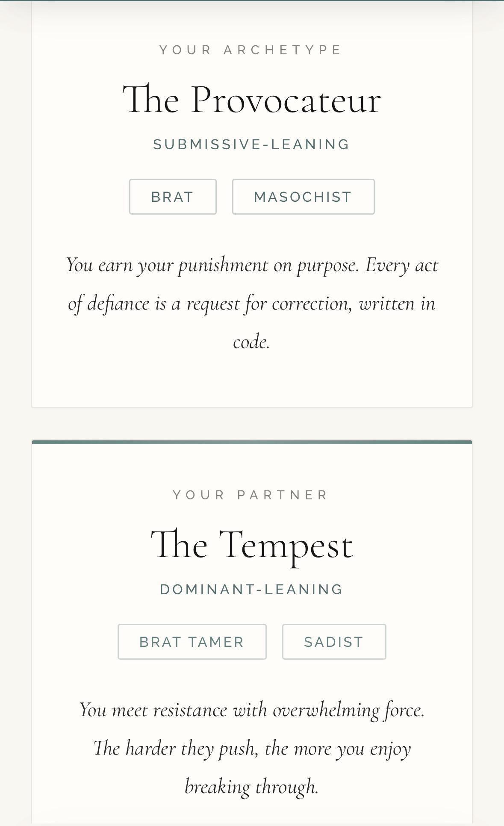
Task: Click the BRAT tag
Action: pos(173,197)
